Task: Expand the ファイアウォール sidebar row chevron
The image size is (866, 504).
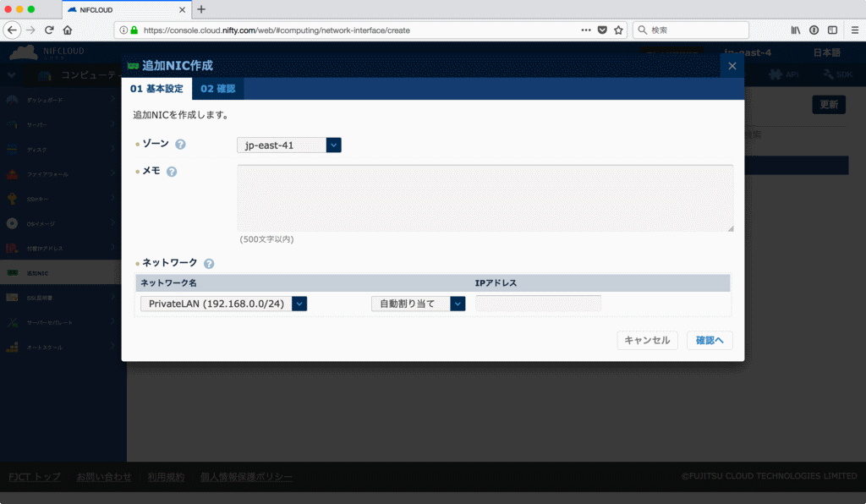Action: click(x=112, y=173)
